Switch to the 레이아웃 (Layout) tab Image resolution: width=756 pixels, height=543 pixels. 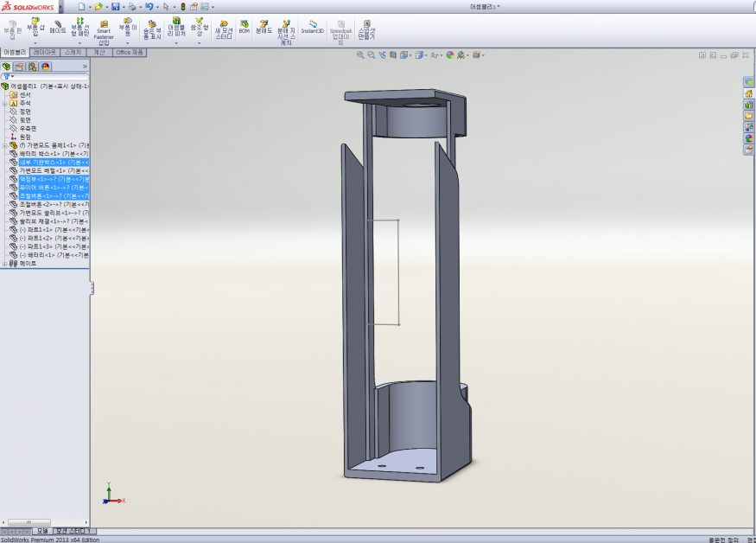point(44,52)
